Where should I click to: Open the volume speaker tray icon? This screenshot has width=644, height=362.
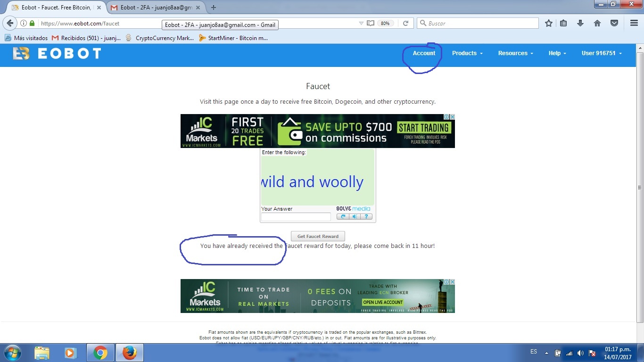click(x=580, y=353)
